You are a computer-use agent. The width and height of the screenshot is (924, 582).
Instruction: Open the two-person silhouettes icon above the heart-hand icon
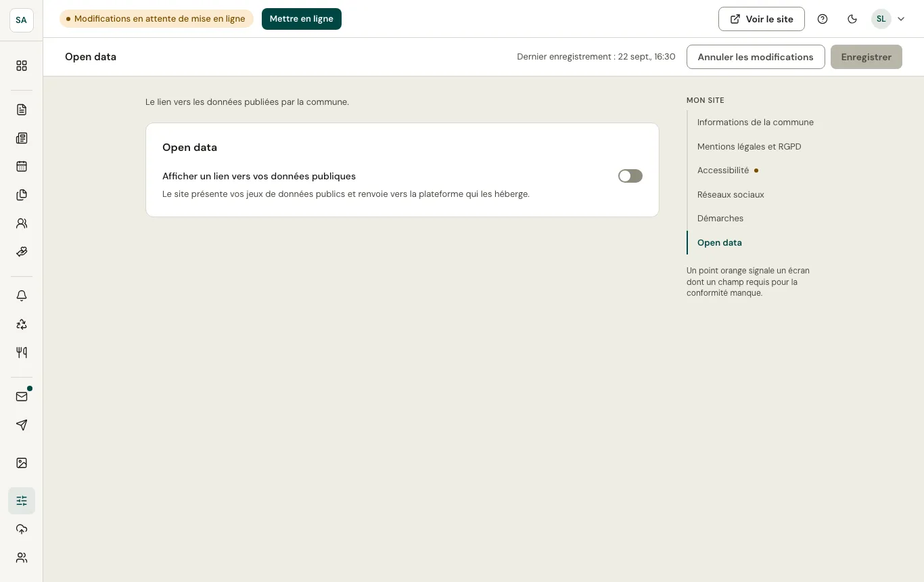[22, 223]
